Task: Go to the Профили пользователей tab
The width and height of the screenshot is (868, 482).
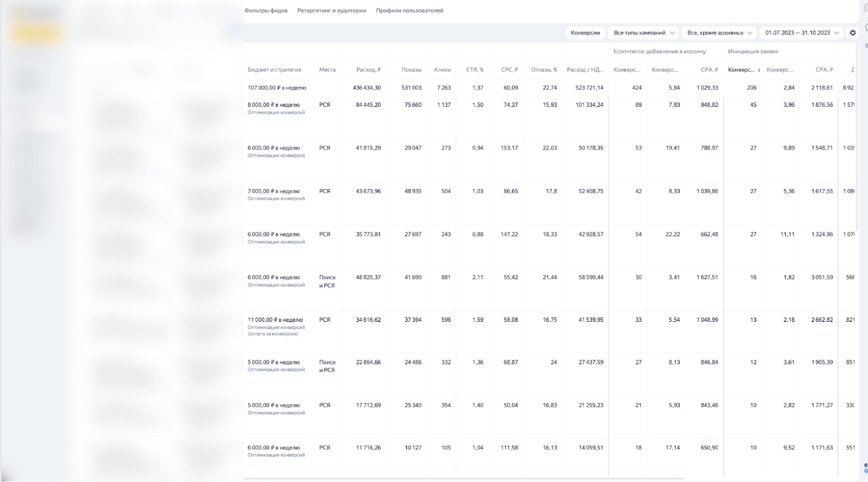Action: (x=410, y=10)
